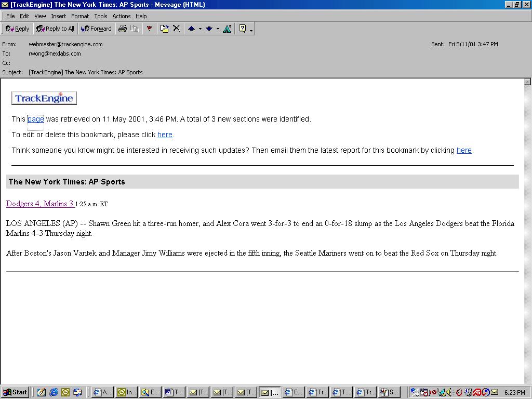Click the font size 'A' toolbar icon
Viewport: 532px width, 399px height.
[227, 29]
